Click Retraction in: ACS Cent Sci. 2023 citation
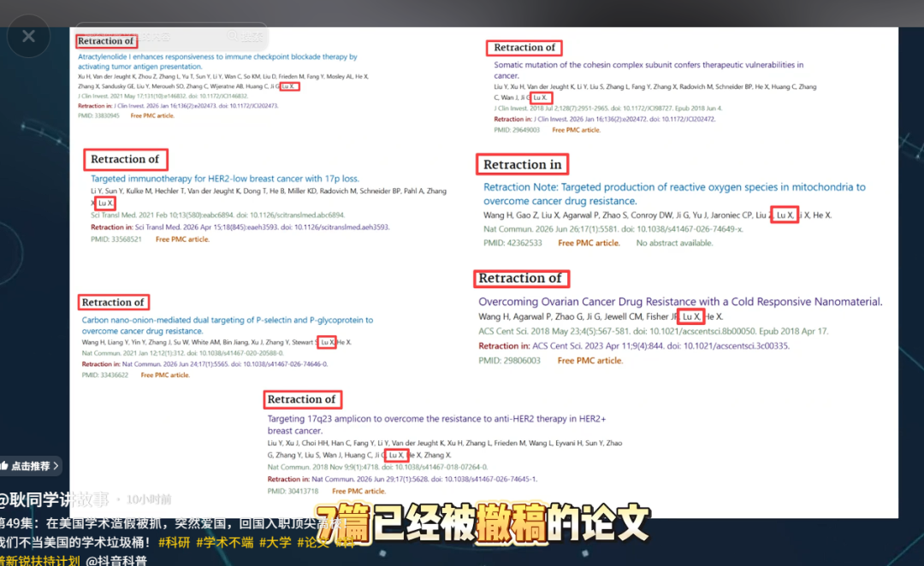This screenshot has height=566, width=924. [633, 345]
